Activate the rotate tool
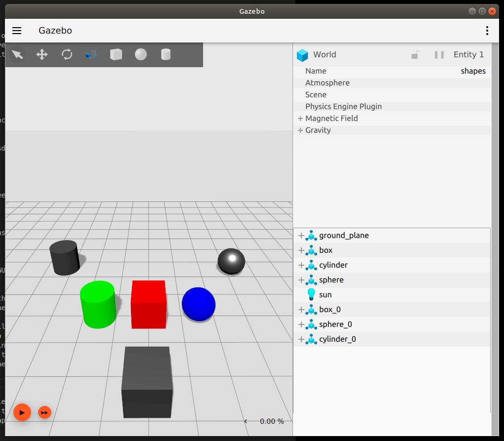The width and height of the screenshot is (504, 441). [x=67, y=55]
